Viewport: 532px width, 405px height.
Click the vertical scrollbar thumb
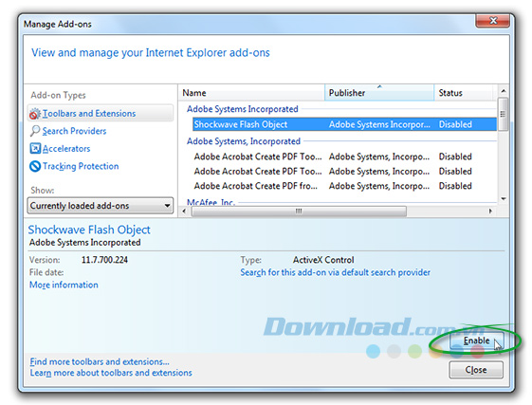[504, 114]
